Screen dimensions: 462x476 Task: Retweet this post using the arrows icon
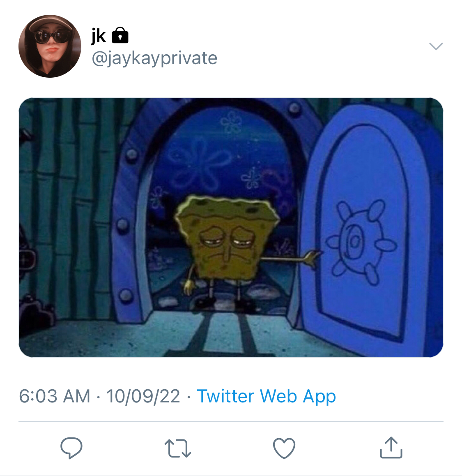178,448
